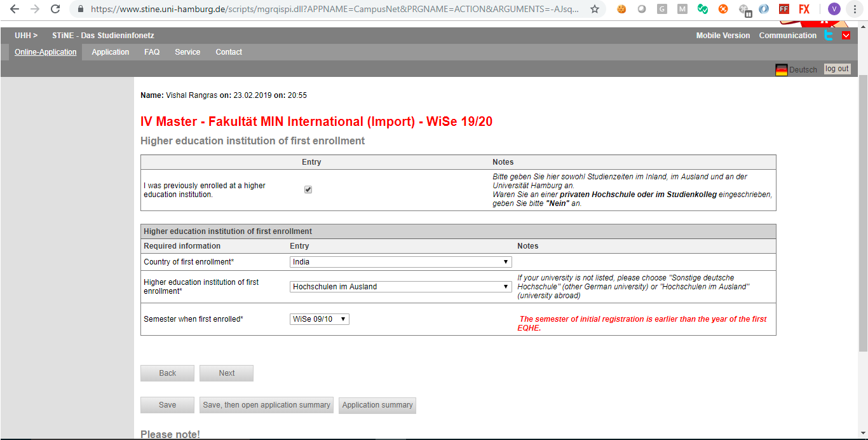The width and height of the screenshot is (868, 440).
Task: Open the Semester when first enrolled dropdown
Action: pos(319,319)
